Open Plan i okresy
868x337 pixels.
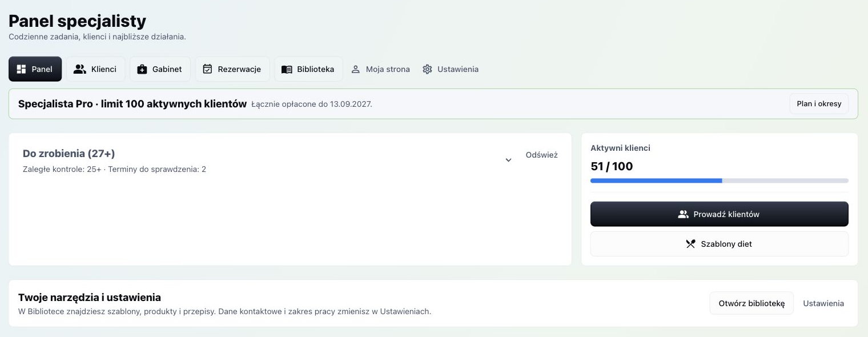[819, 104]
